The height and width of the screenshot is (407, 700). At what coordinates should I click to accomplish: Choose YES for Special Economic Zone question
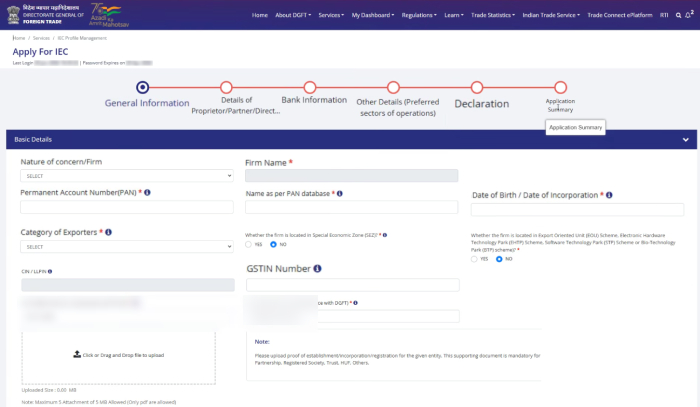(249, 245)
